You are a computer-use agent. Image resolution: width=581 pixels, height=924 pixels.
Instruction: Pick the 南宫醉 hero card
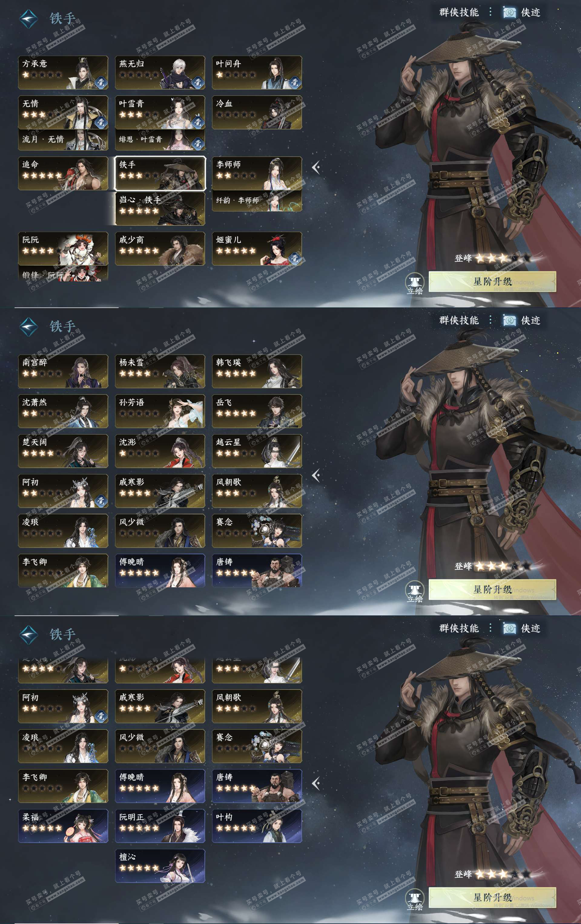[63, 371]
